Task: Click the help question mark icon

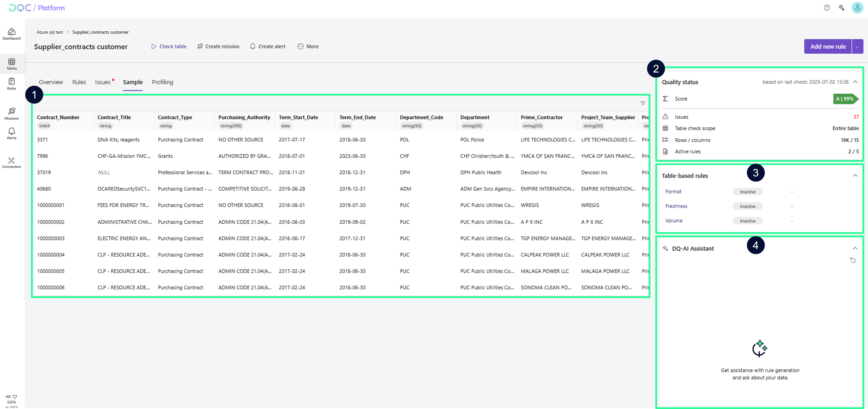Action: point(827,8)
